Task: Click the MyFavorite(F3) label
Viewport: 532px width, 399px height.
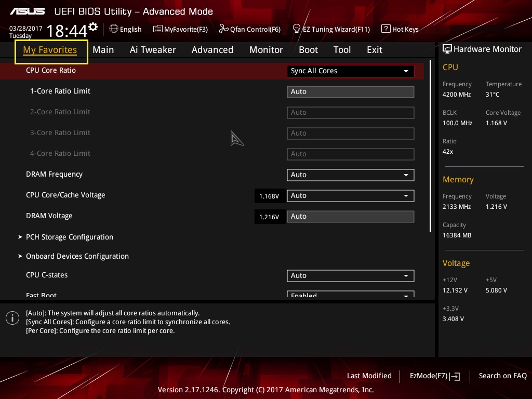Action: tap(186, 29)
